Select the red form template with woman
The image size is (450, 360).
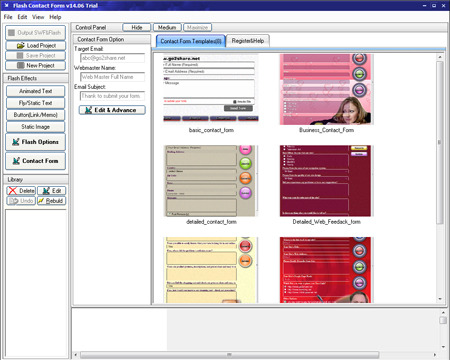tap(326, 270)
